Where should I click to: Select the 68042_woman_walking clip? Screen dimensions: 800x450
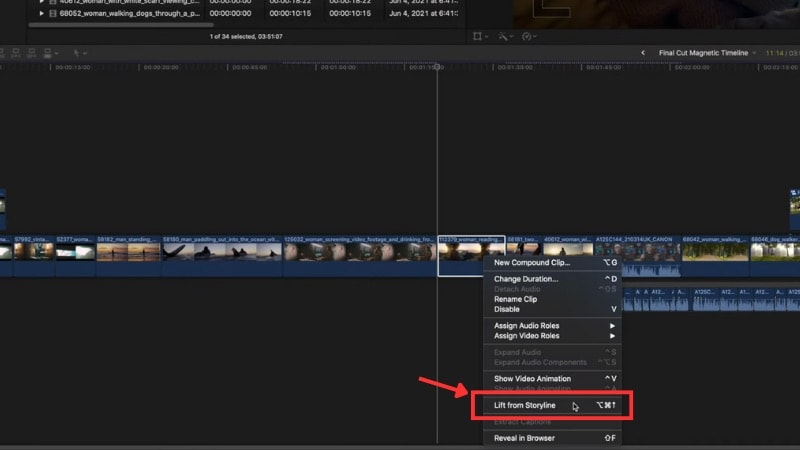click(x=715, y=255)
